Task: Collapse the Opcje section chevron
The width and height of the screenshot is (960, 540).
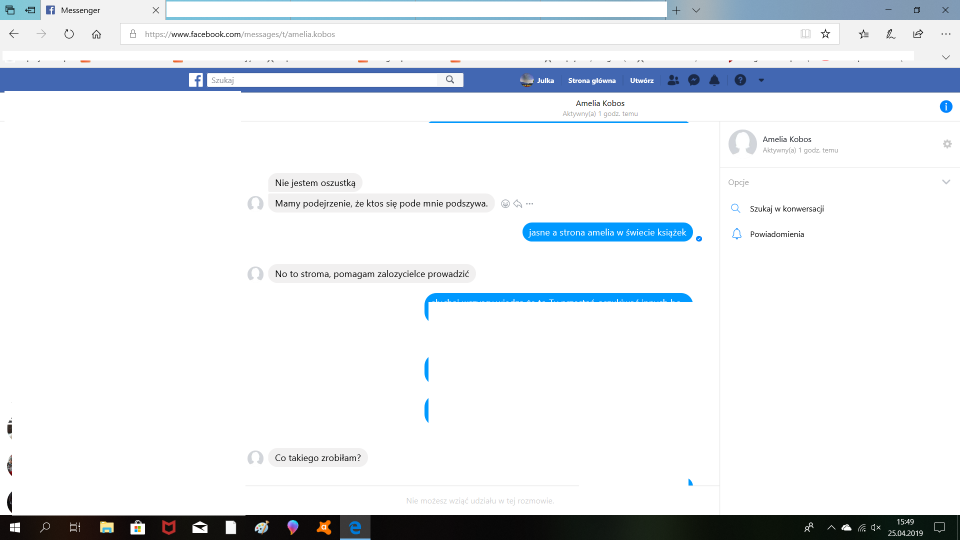Action: pyautogui.click(x=946, y=182)
